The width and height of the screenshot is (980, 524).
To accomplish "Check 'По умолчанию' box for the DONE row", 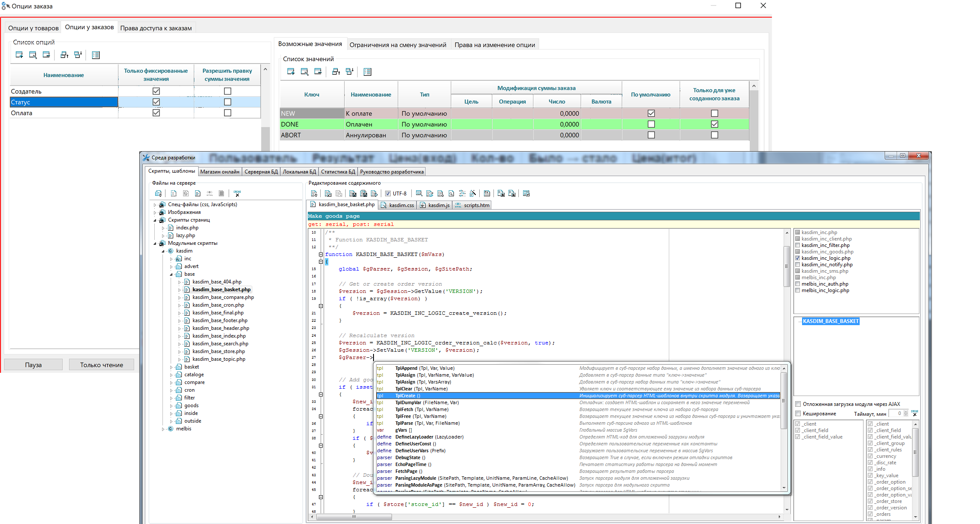I will click(651, 124).
